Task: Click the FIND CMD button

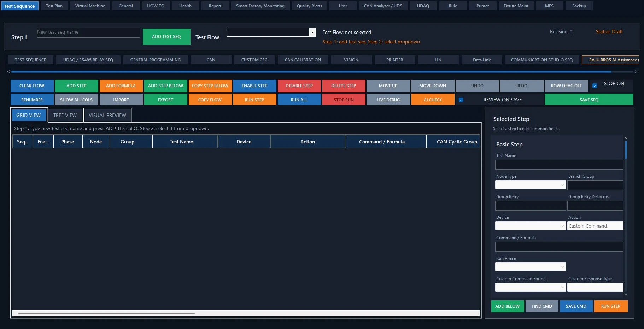Action: [x=541, y=306]
